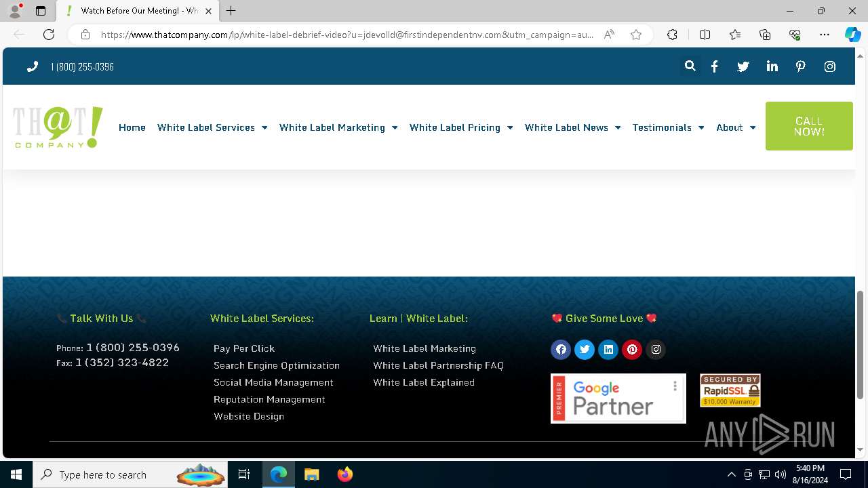Call 1 (800) 255-0396 in top header

coord(82,66)
